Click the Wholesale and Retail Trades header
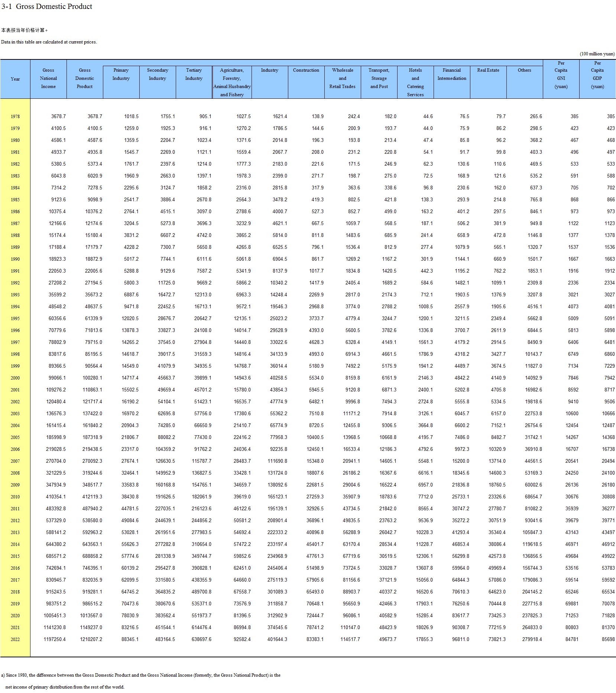 click(342, 78)
